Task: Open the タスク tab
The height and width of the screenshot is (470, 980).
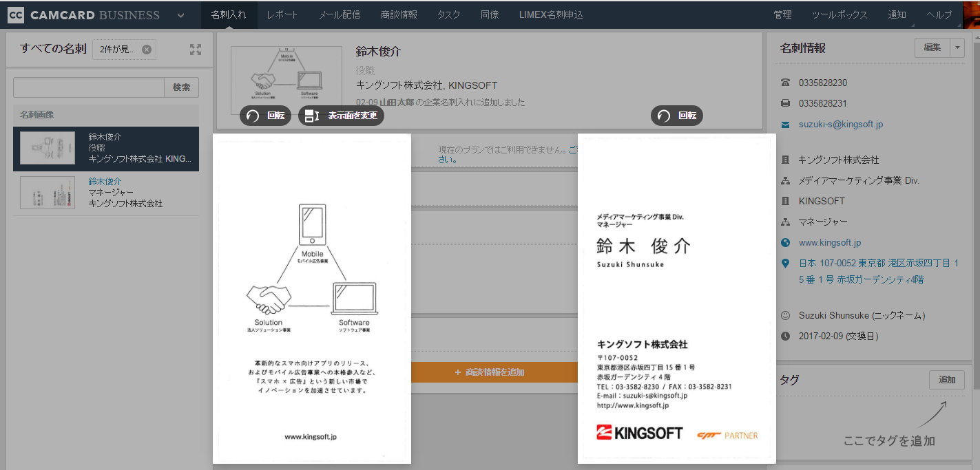Action: tap(449, 14)
